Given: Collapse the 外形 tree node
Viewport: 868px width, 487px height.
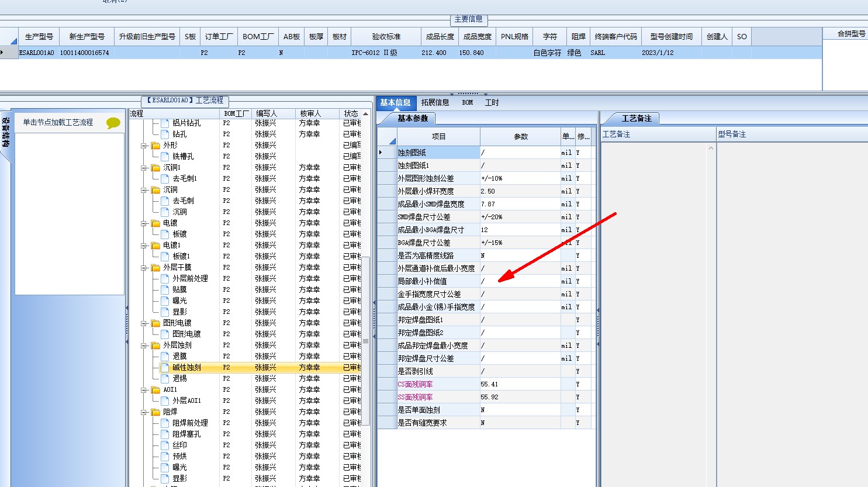Looking at the screenshot, I should pyautogui.click(x=144, y=146).
